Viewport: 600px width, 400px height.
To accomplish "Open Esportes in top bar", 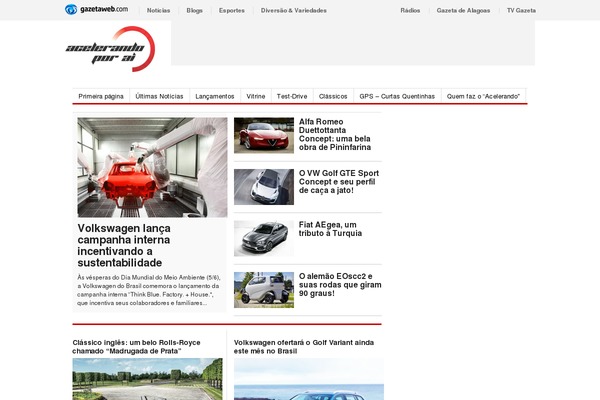I will 232,10.
